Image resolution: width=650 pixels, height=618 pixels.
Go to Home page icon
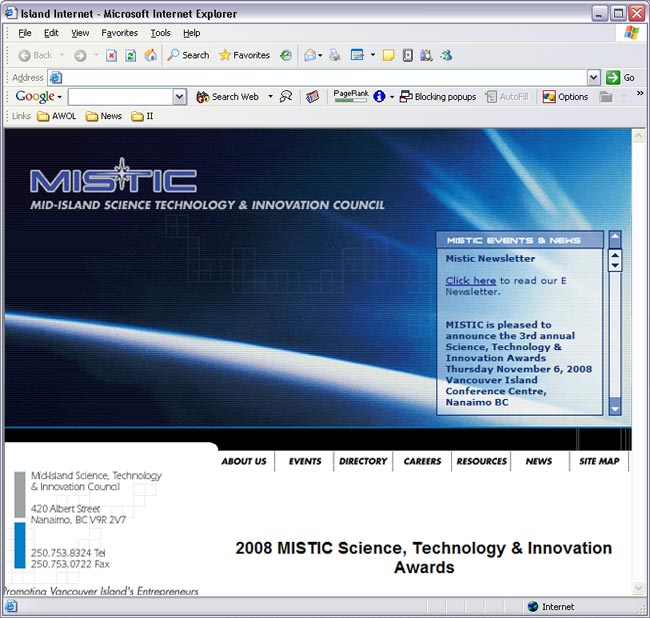[150, 55]
